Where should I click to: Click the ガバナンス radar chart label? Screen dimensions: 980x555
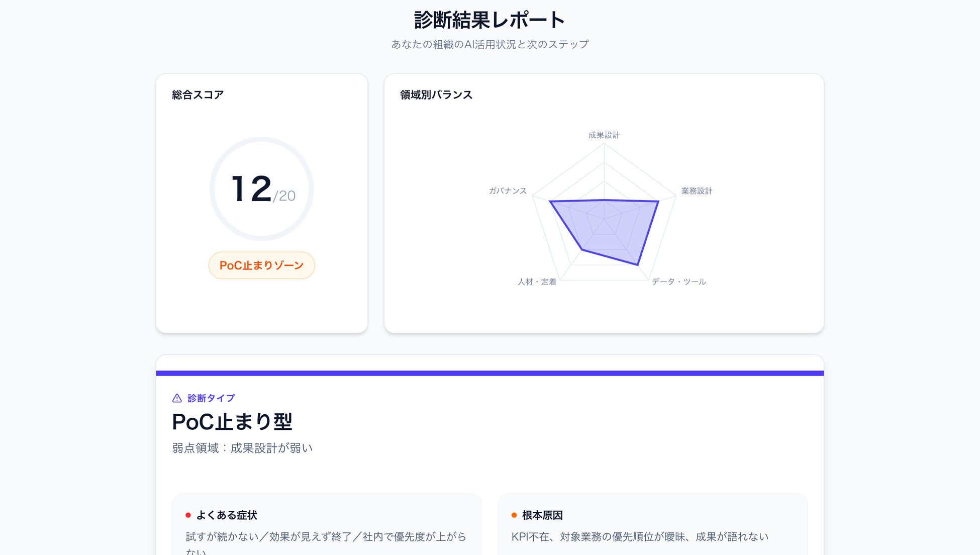coord(508,191)
